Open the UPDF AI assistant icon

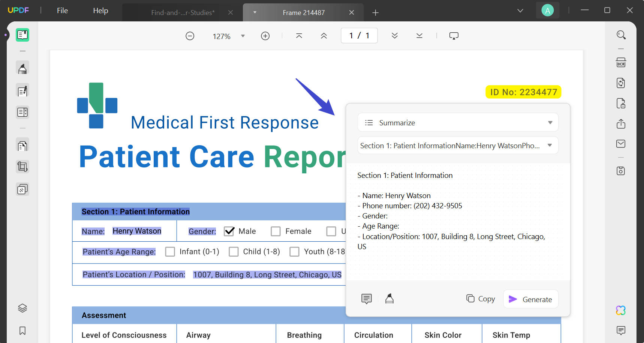(x=621, y=310)
